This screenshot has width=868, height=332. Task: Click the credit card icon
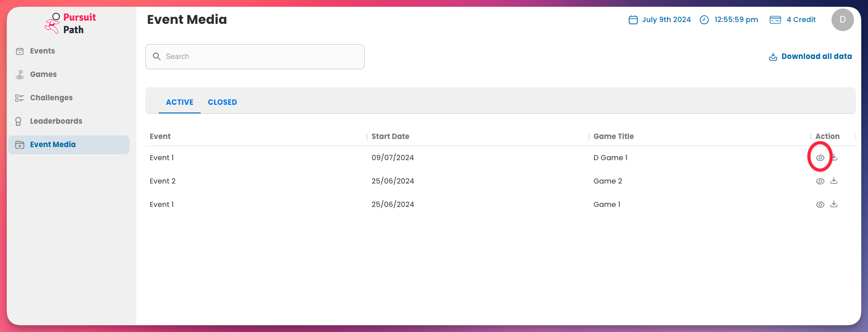pyautogui.click(x=775, y=20)
